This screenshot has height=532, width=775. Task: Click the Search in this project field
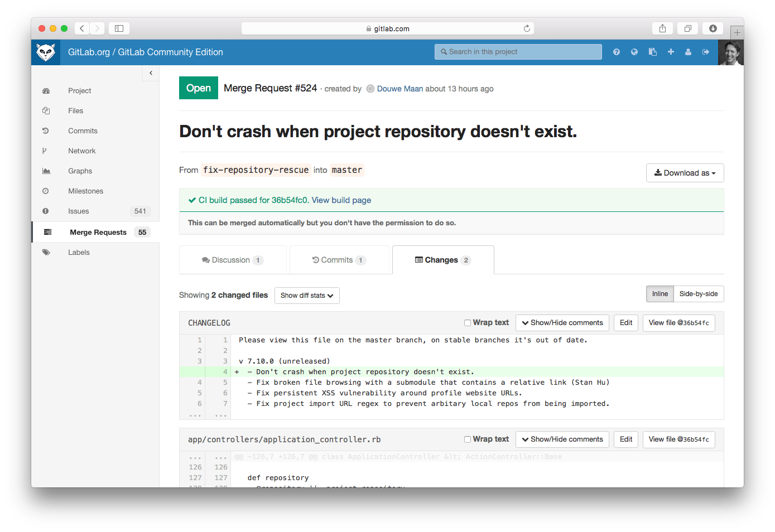[518, 51]
